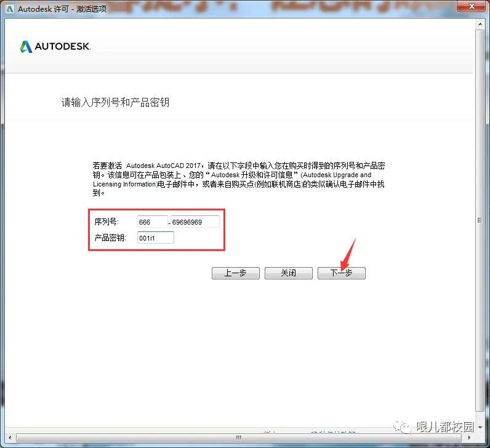This screenshot has width=490, height=448.
Task: Click the vertical scrollbar thumb
Action: (x=480, y=220)
